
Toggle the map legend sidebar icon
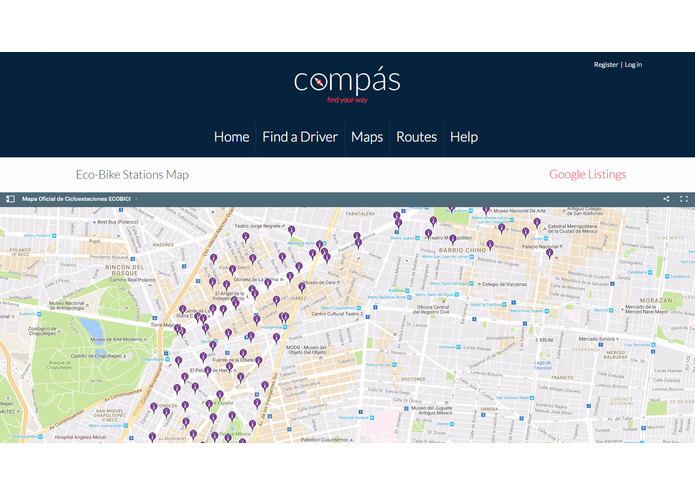coord(10,199)
